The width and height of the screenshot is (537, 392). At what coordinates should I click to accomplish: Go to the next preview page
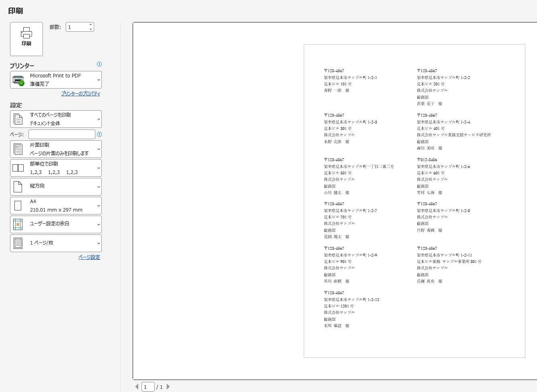coord(168,387)
